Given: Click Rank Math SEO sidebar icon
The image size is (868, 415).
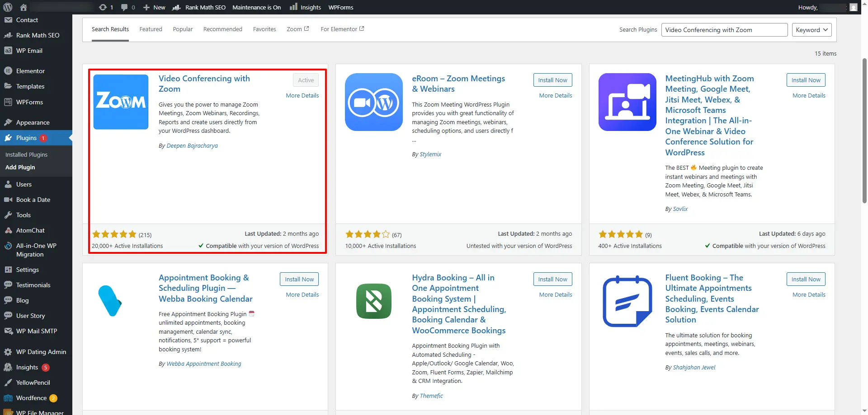Looking at the screenshot, I should (8, 35).
